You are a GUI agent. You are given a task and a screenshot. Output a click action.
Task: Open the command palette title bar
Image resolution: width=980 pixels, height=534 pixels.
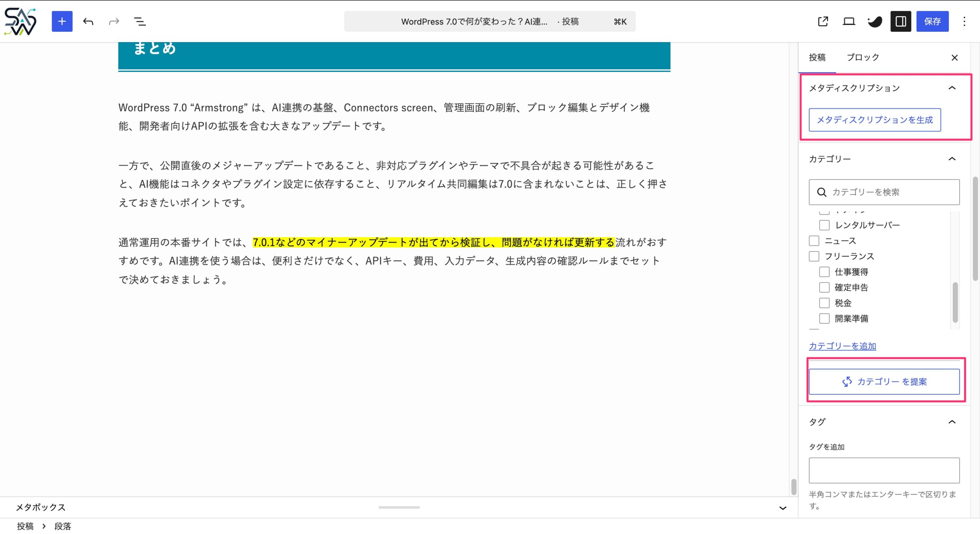point(490,21)
